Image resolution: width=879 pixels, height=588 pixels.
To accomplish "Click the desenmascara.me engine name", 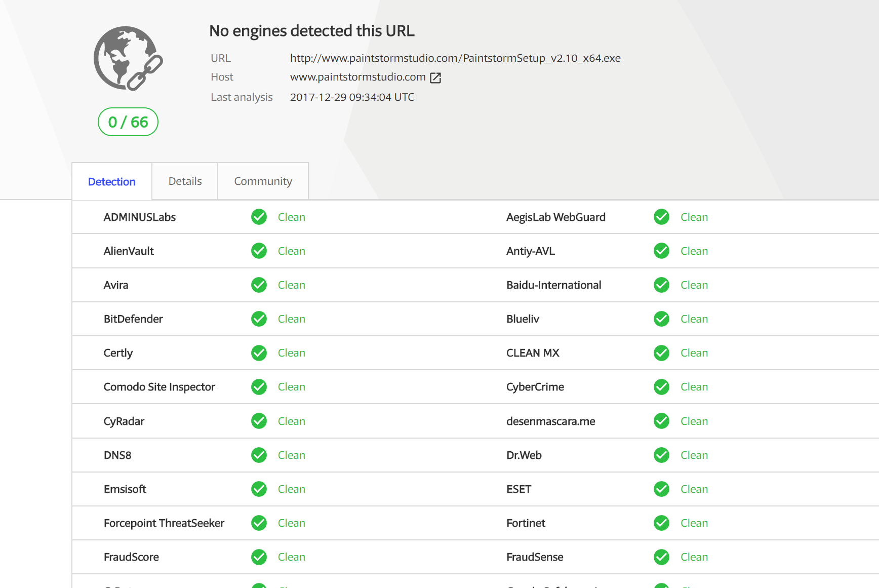I will tap(551, 421).
